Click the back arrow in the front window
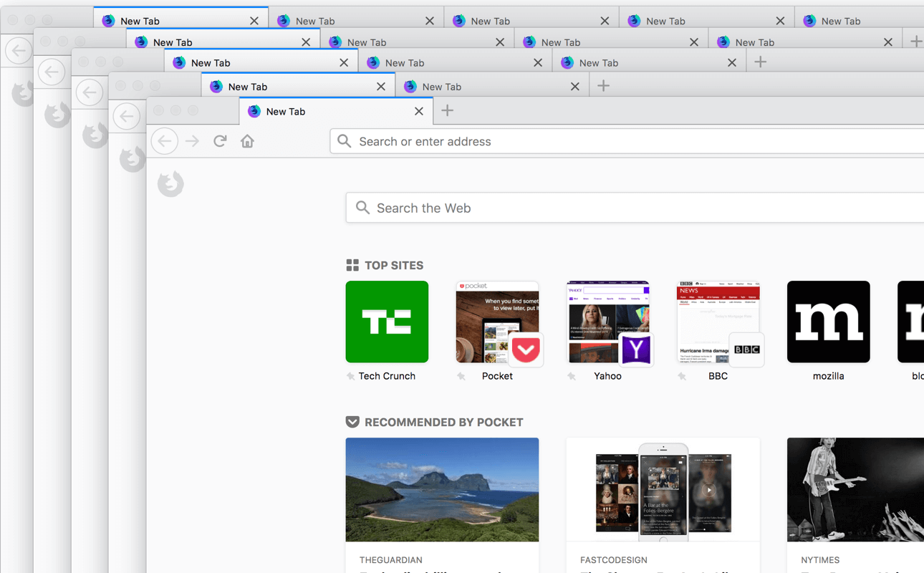Screen dimensions: 924x573 pyautogui.click(x=165, y=141)
